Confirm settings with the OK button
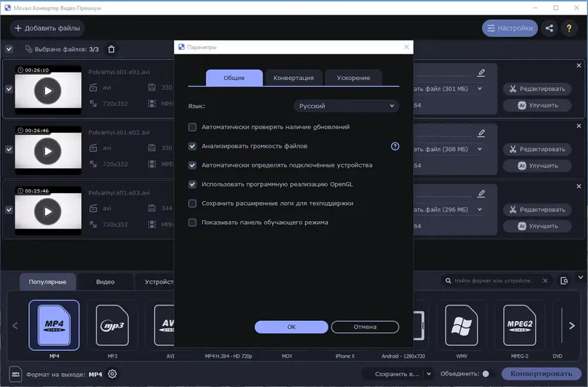Viewport: 588px width, 387px height. tap(291, 327)
